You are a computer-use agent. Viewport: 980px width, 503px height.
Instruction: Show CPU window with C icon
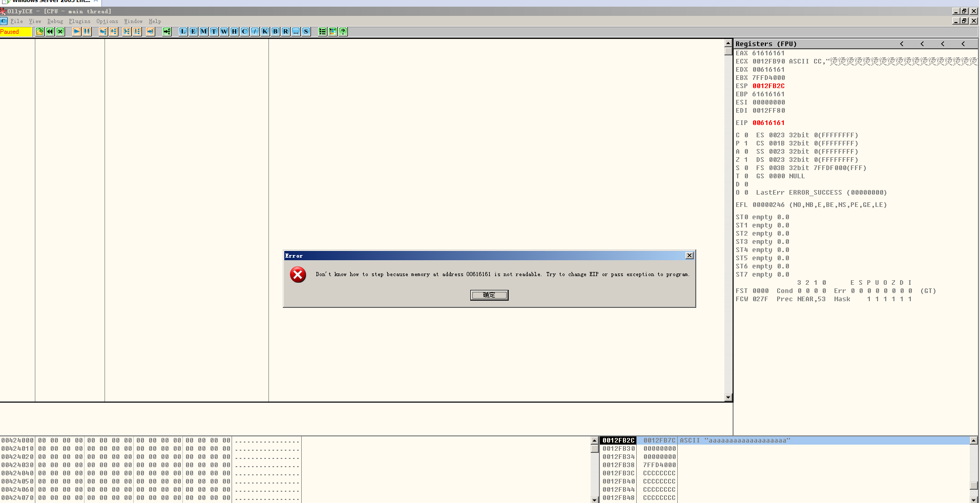[244, 32]
